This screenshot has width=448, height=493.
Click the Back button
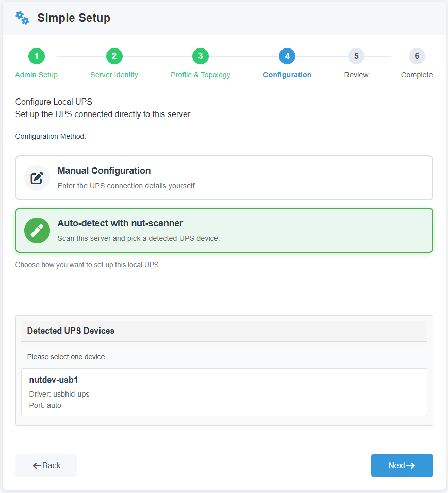coord(46,465)
